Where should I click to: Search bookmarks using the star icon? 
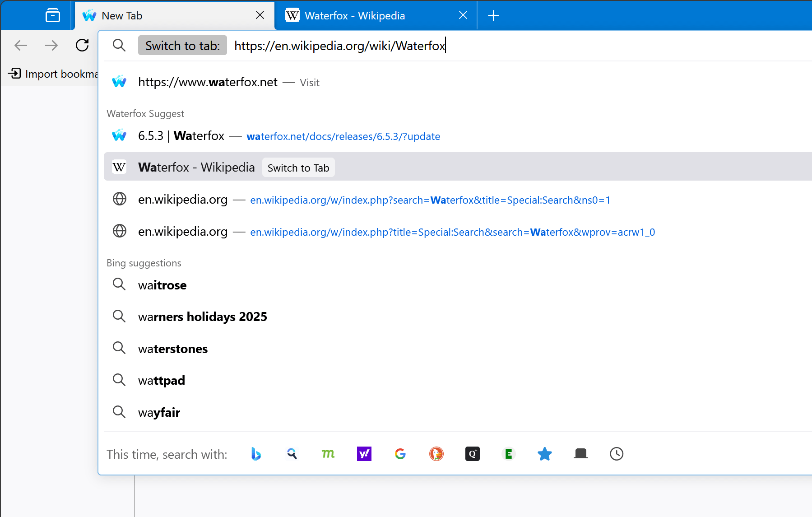(x=545, y=454)
